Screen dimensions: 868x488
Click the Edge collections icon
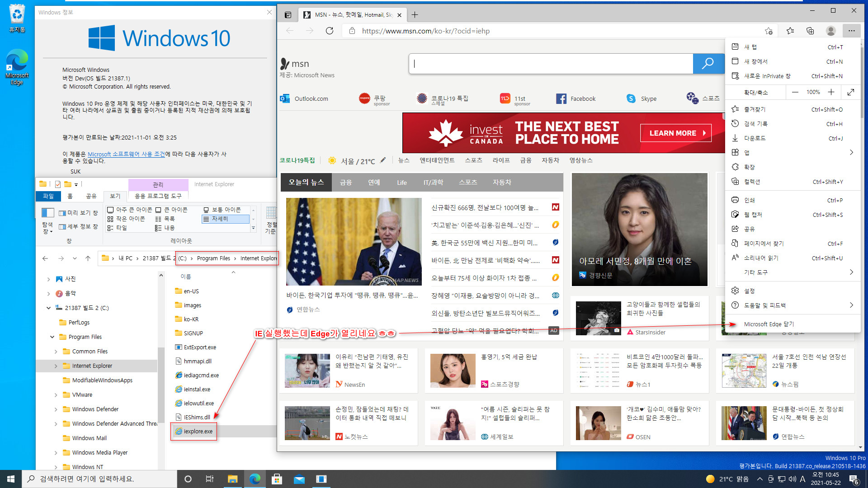810,30
